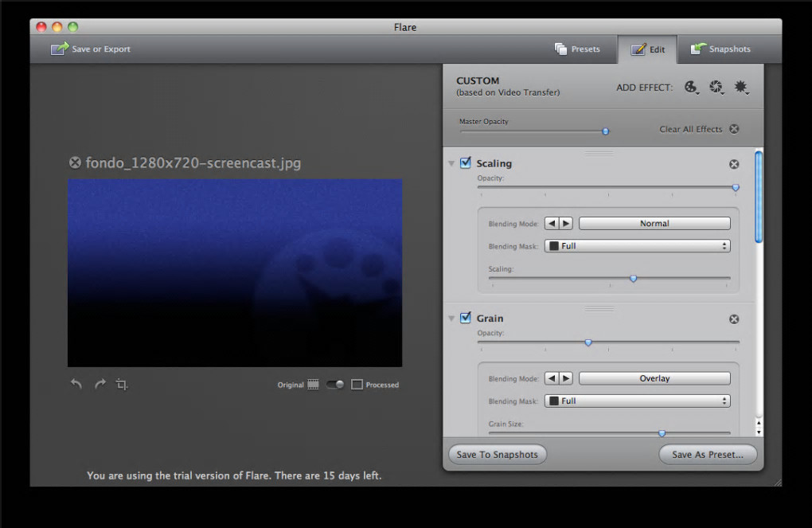Screen dimensions: 812x528
Task: Open Grain Blending Mask Full dropdown
Action: pyautogui.click(x=638, y=401)
